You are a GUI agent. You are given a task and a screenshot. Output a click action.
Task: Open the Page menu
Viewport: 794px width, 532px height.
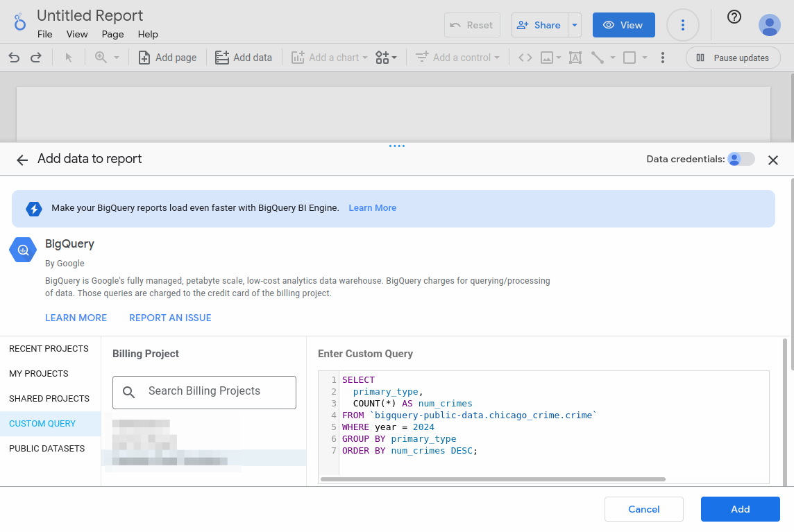click(112, 34)
